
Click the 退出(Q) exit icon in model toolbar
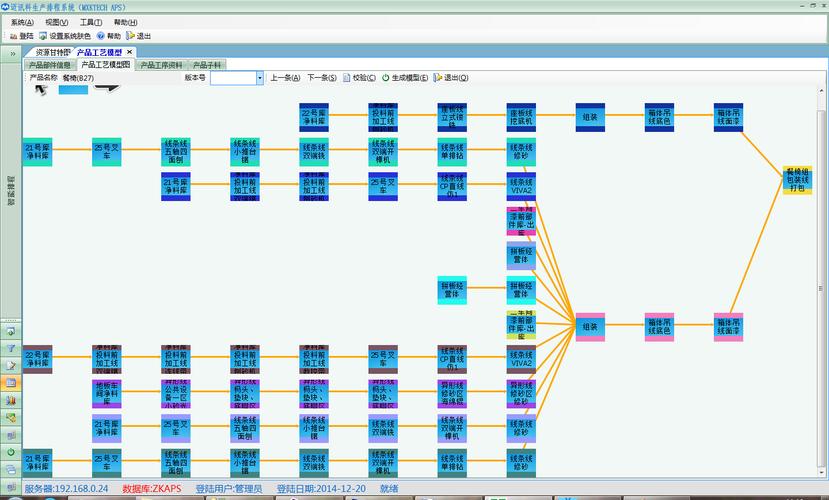click(x=438, y=78)
